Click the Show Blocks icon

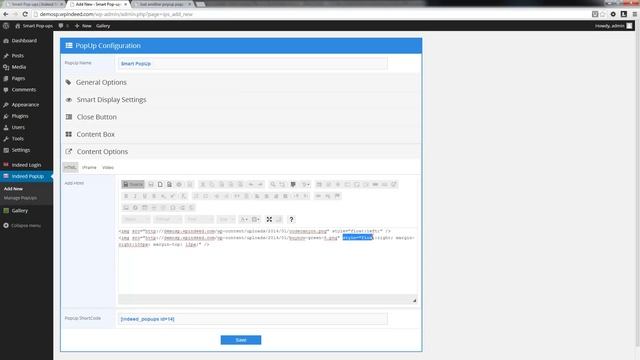point(279,219)
